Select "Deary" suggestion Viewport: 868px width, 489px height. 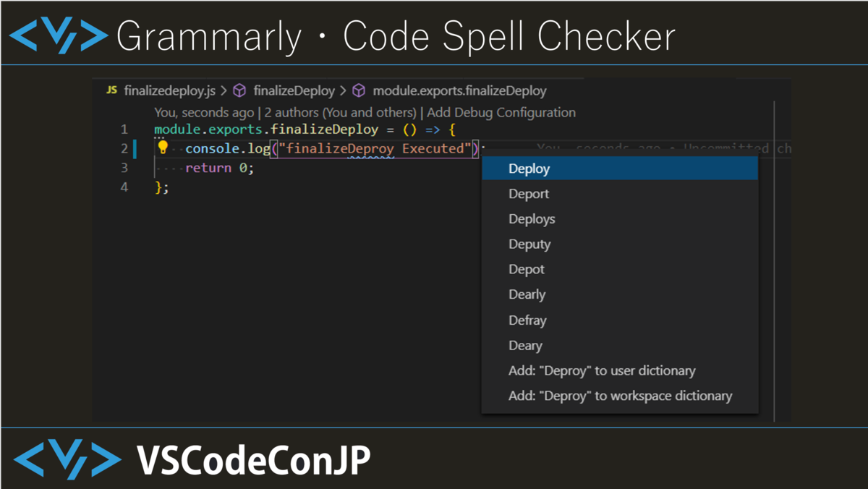click(620, 346)
